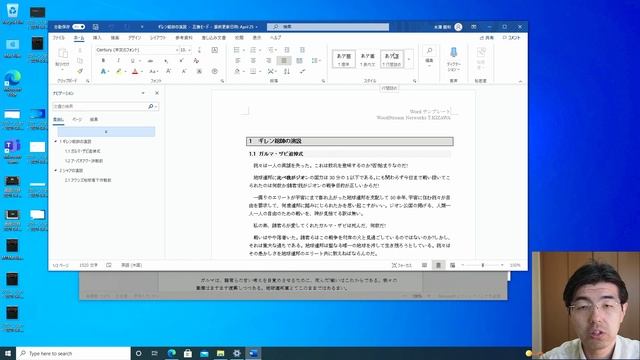Click the Shrink Font icon
Viewport: 640px width, 360px height.
tap(184, 71)
